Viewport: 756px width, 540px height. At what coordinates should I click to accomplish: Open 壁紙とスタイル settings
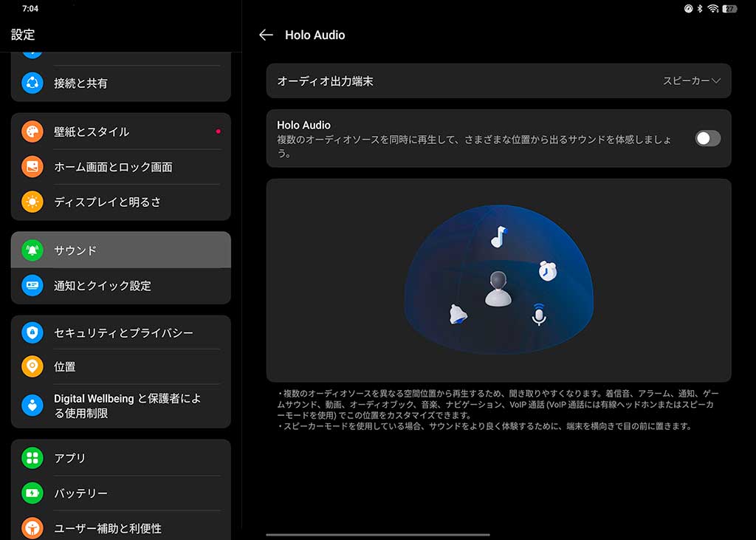pos(120,131)
